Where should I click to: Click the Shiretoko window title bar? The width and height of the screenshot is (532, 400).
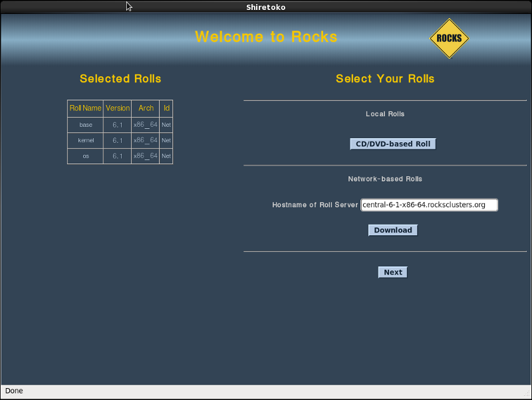click(x=266, y=7)
